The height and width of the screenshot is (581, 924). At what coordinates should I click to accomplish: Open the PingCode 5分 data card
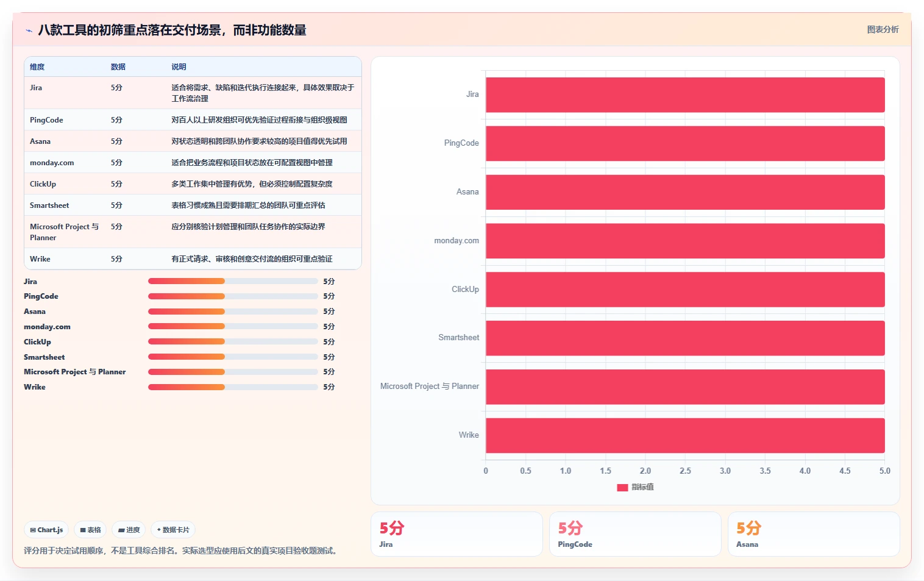(x=635, y=534)
